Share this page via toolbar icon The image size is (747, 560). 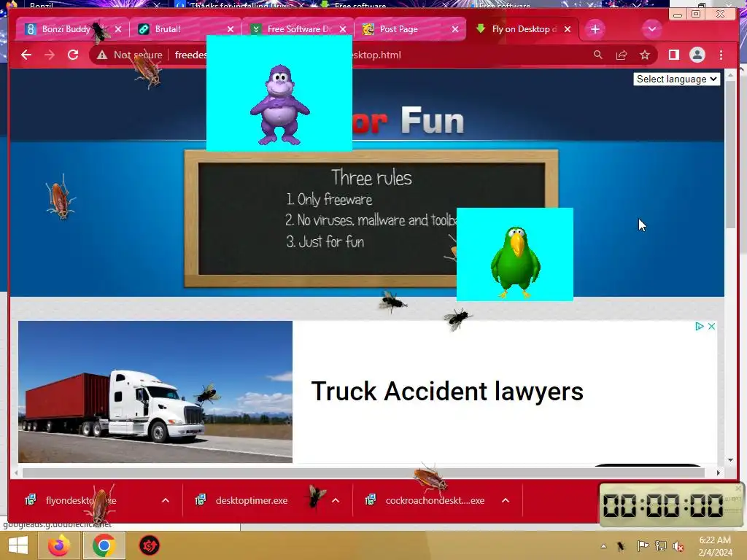pos(622,55)
